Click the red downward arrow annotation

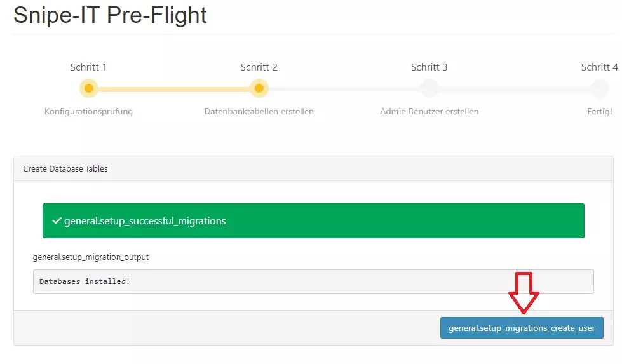pos(524,293)
